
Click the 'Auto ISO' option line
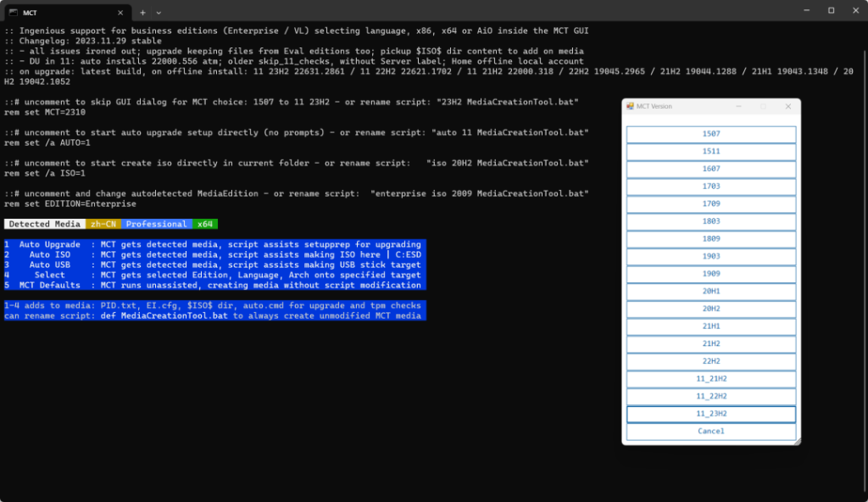(x=214, y=255)
